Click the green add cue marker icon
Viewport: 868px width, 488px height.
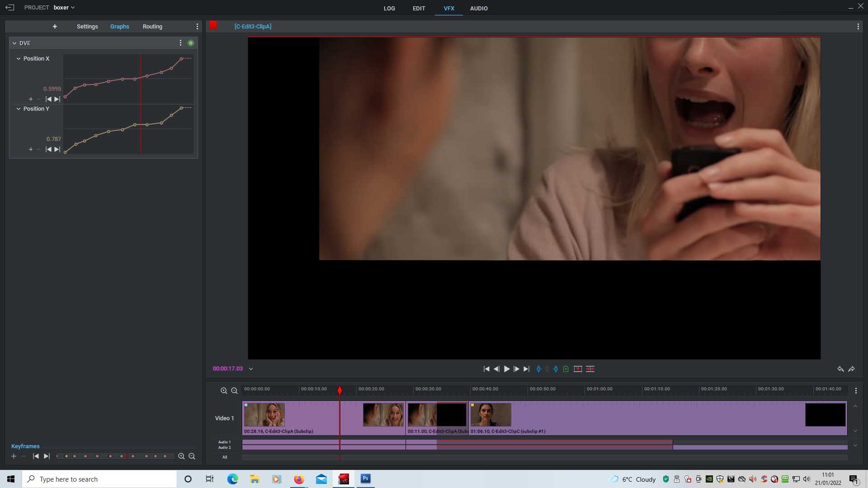[x=566, y=369]
